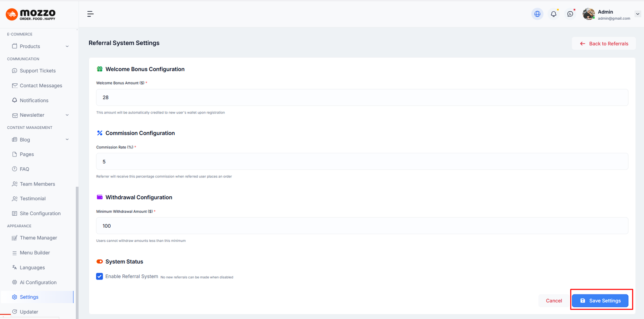Image resolution: width=644 pixels, height=319 pixels.
Task: Expand the Blog submenu chevron
Action: pos(67,140)
